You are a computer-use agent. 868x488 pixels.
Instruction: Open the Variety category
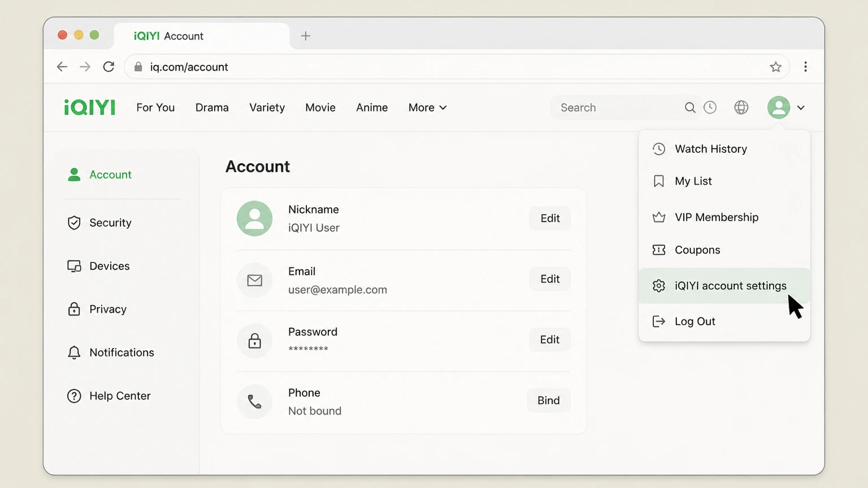pos(267,107)
